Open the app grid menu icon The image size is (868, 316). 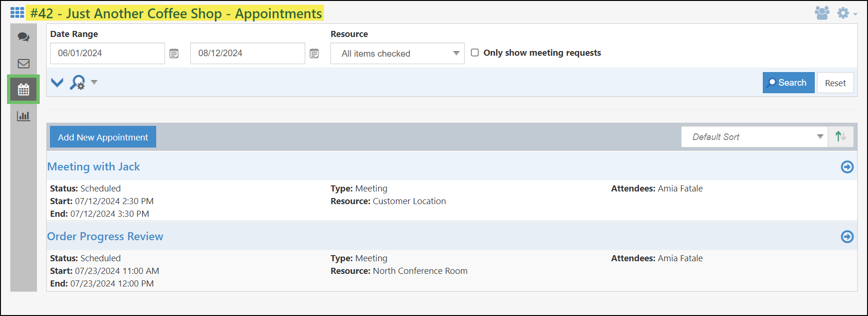17,13
